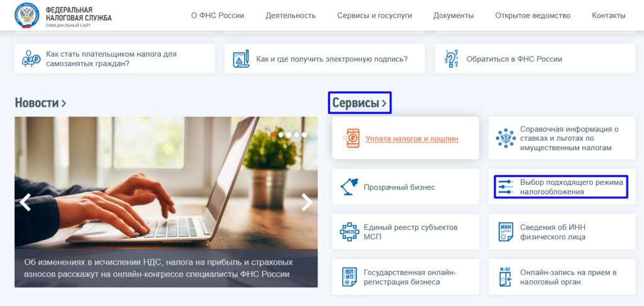The height and width of the screenshot is (306, 644).
Task: Expand the Сервисы section heading
Action: point(359,103)
